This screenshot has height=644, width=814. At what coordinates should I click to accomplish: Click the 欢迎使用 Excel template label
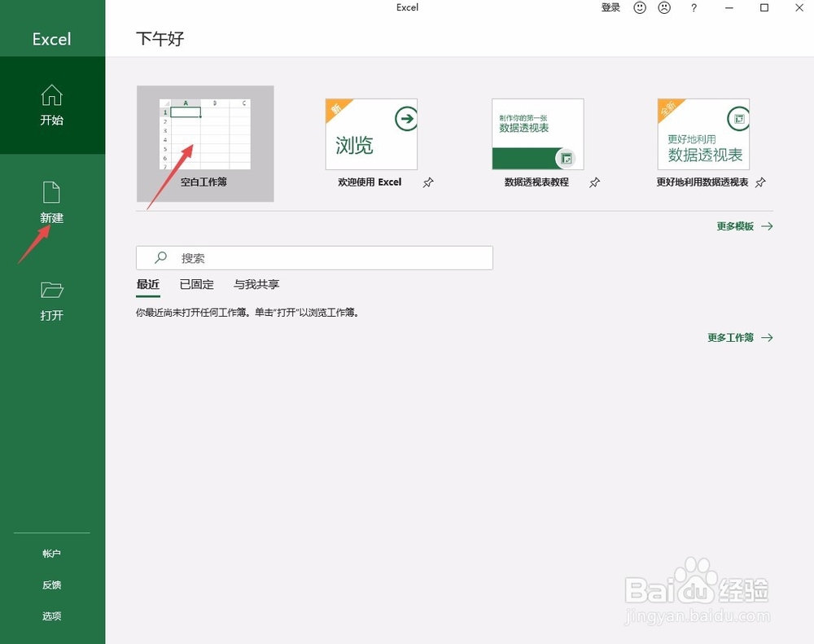click(x=370, y=182)
